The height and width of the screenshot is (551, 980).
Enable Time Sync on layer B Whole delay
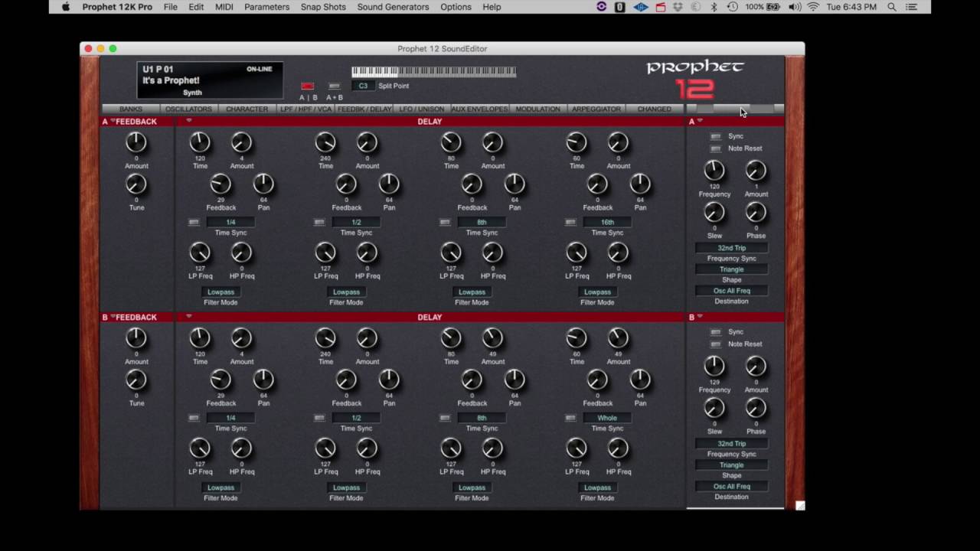pyautogui.click(x=570, y=419)
